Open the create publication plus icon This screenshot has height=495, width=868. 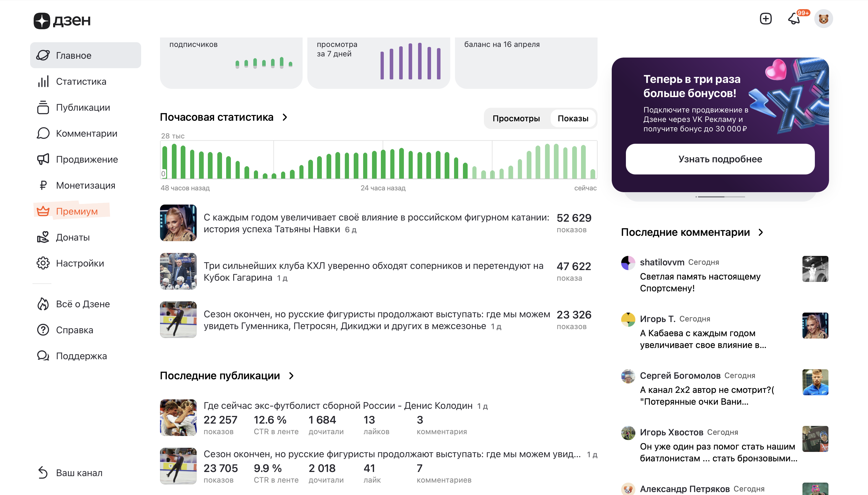point(765,19)
